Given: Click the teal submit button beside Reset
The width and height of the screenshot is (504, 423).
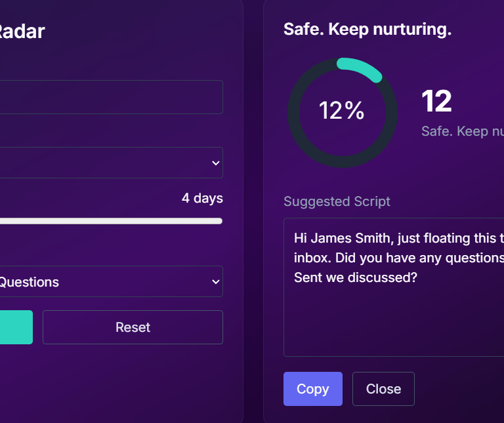Looking at the screenshot, I should coord(16,327).
